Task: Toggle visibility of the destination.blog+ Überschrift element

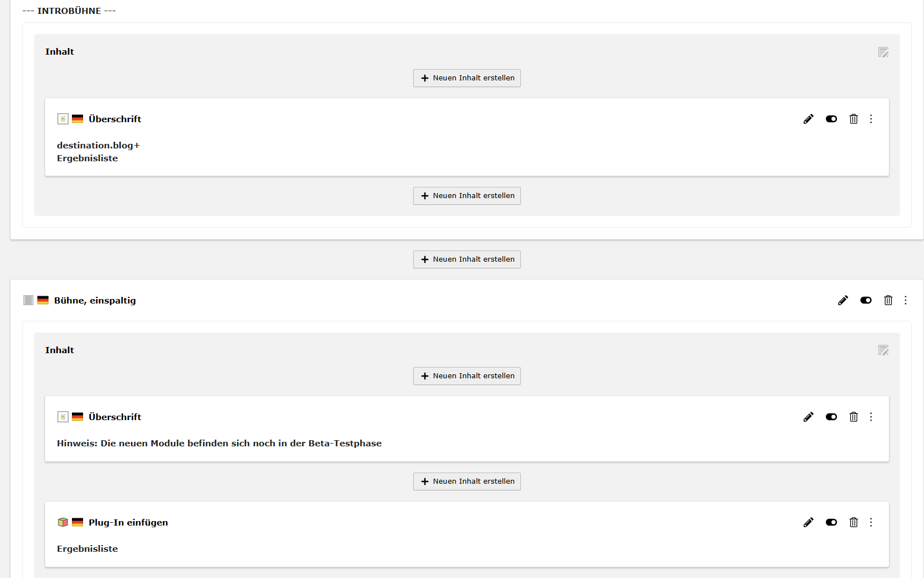Action: [831, 119]
